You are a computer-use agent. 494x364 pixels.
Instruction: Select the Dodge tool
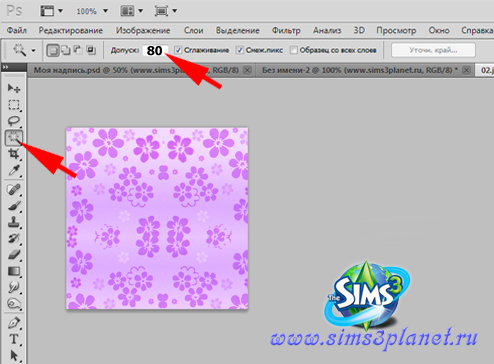click(14, 303)
